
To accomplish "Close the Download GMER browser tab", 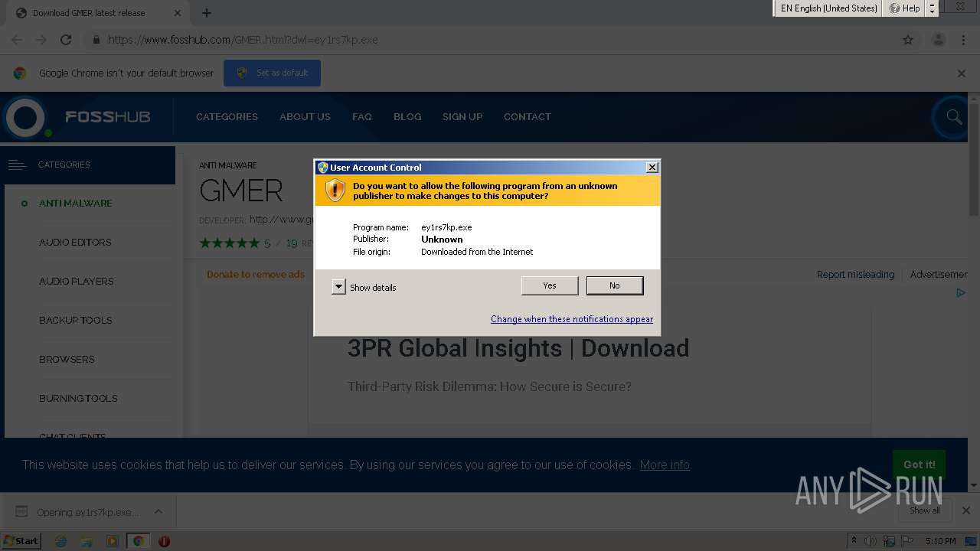I will 178,13.
